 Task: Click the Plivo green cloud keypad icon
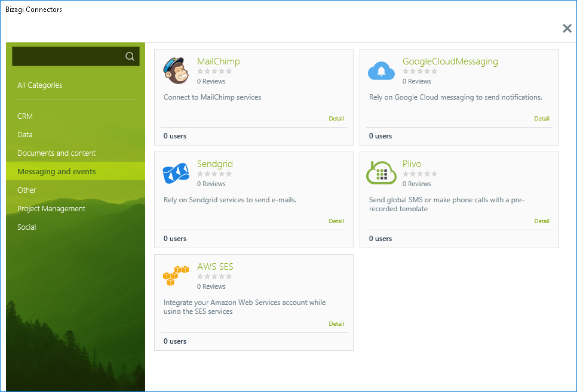(381, 173)
